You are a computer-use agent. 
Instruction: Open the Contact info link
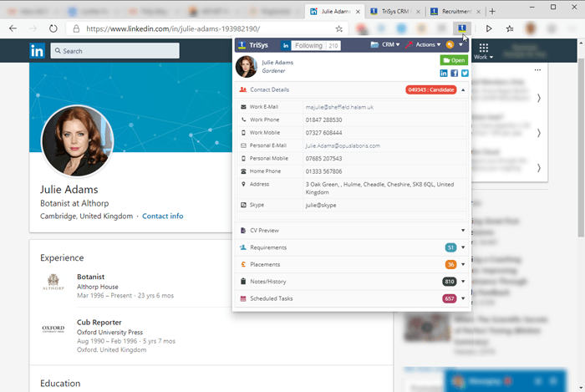coord(163,216)
